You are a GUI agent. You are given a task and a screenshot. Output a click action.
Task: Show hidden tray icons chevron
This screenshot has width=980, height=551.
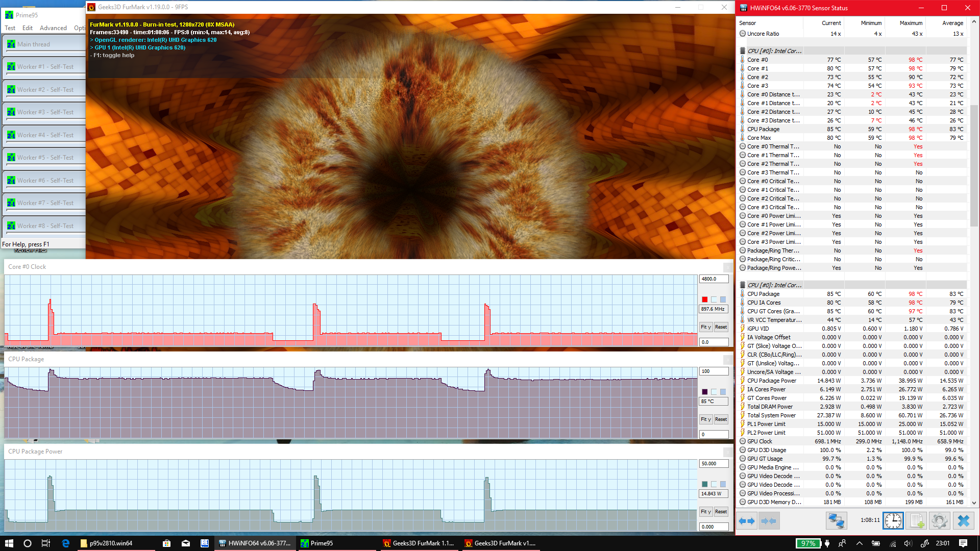(859, 543)
